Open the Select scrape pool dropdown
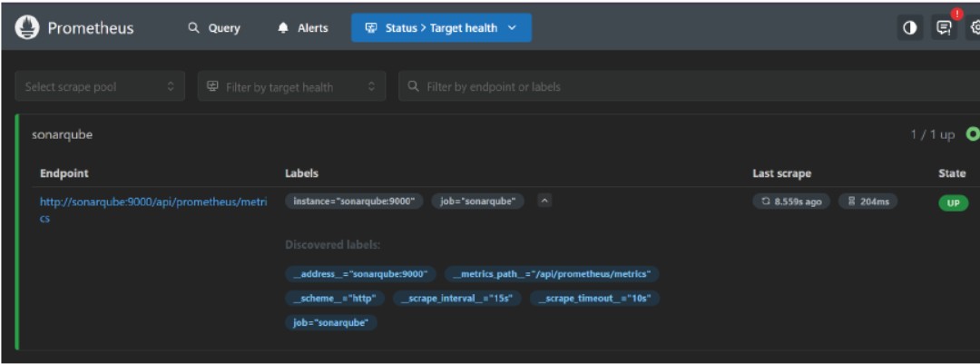 pos(100,87)
